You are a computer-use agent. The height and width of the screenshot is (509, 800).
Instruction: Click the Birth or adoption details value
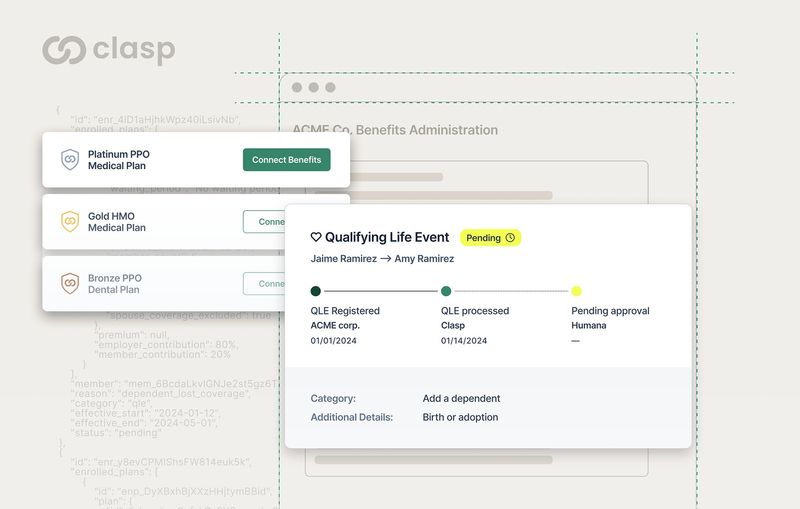coord(460,417)
